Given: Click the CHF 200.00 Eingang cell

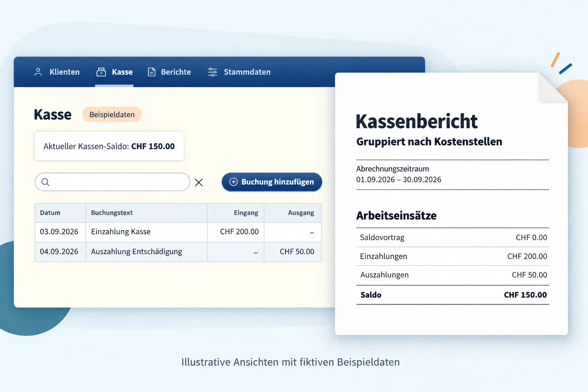Looking at the screenshot, I should pos(235,232).
